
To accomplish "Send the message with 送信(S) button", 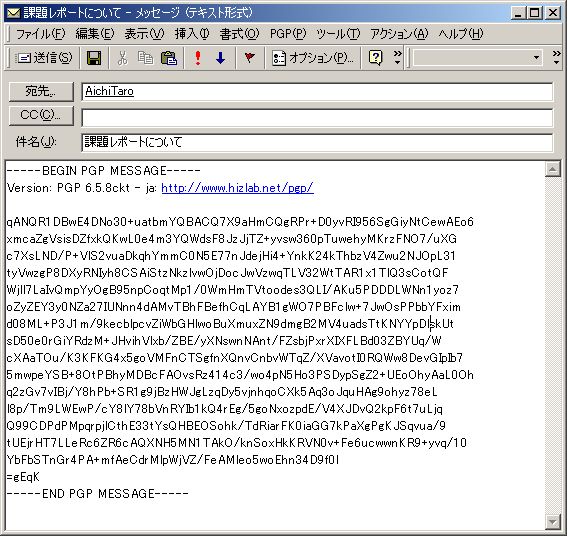I will [x=44, y=58].
